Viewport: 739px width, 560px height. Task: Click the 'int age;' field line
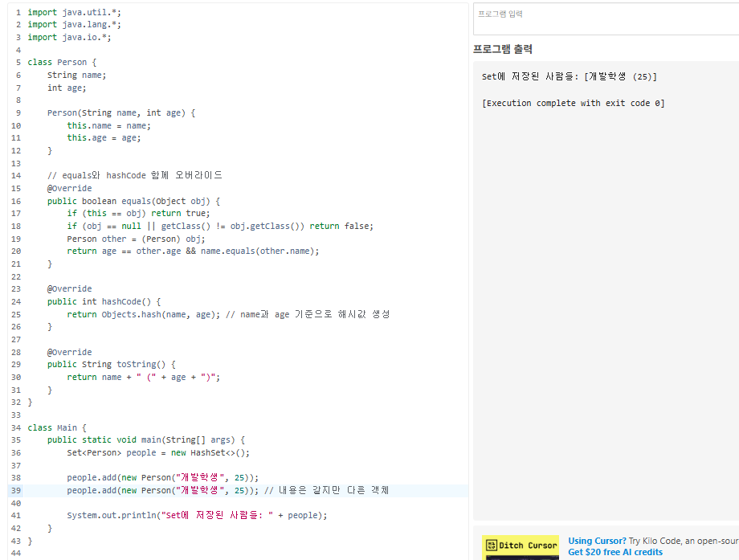(x=67, y=88)
